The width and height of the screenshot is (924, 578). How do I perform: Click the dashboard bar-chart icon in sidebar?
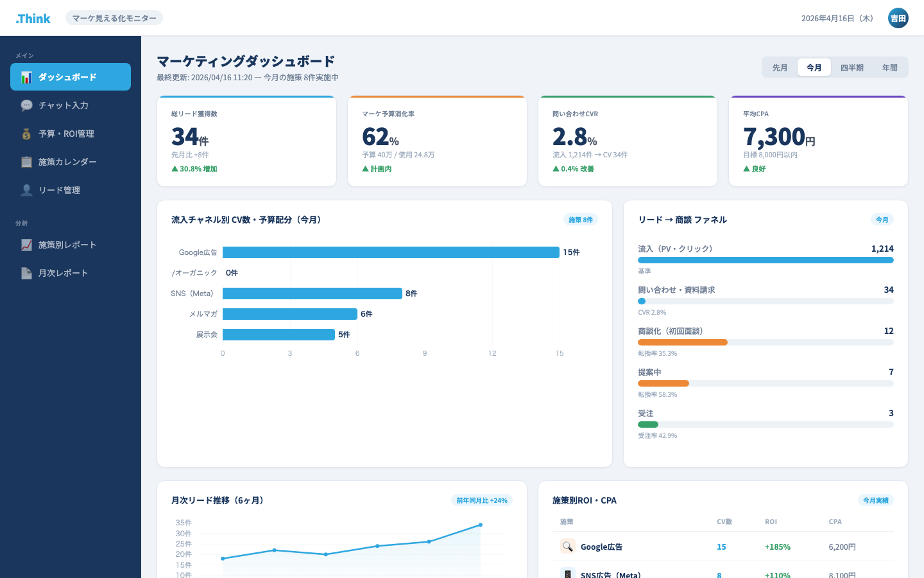coord(26,77)
